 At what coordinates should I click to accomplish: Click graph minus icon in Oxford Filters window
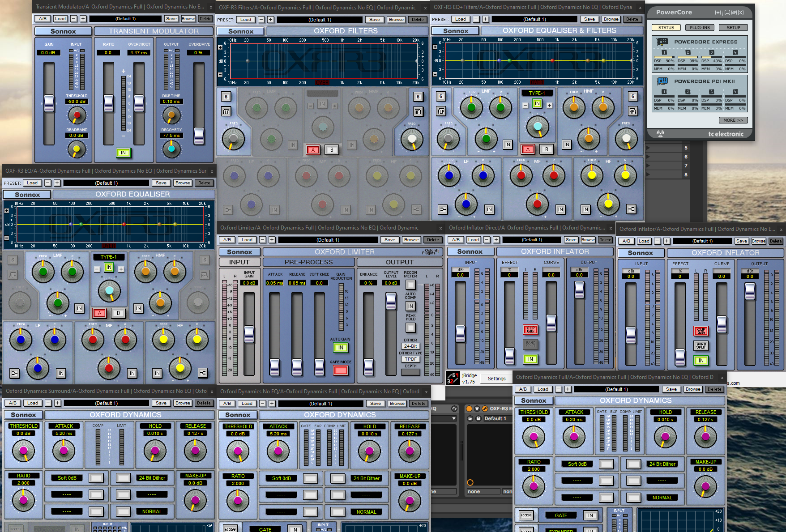click(220, 75)
